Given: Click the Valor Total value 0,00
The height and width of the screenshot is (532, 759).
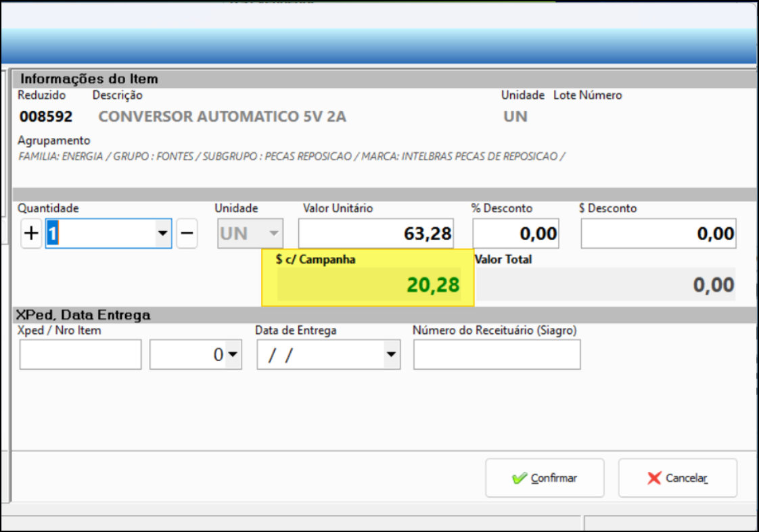Looking at the screenshot, I should [714, 285].
